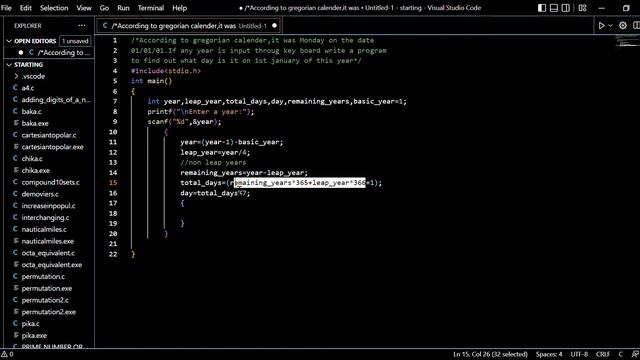This screenshot has width=640, height=360.
Task: Place cursor on 'day=total_days%7;' line
Action: 215,193
